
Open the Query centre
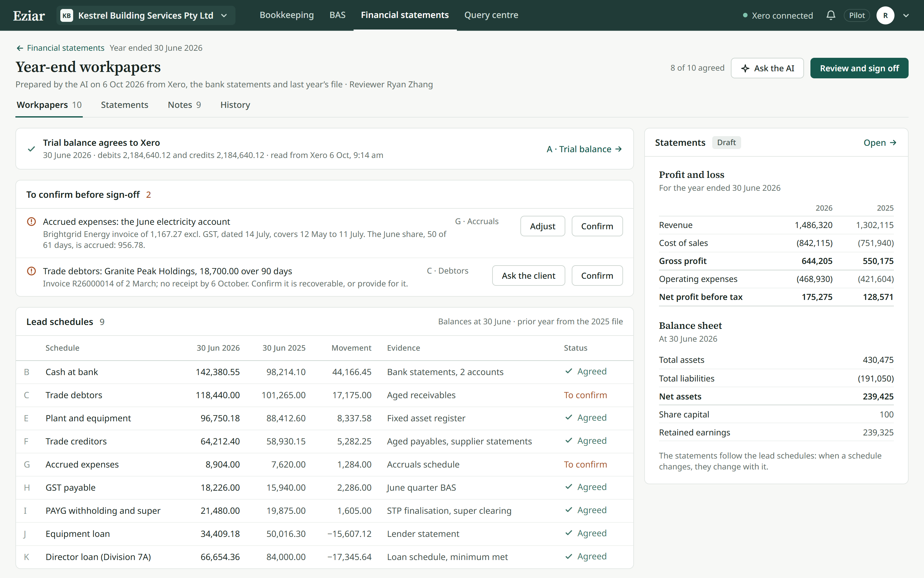coord(491,15)
